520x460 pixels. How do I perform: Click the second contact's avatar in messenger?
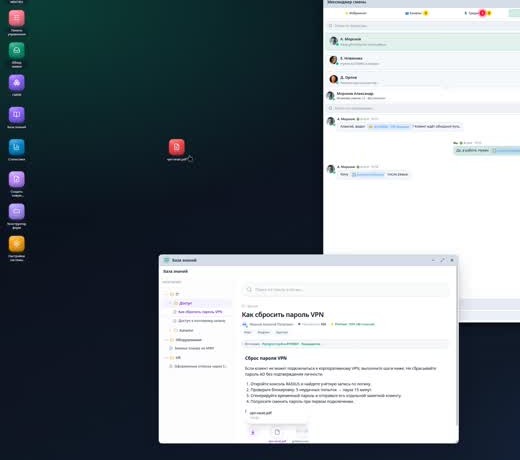(334, 60)
